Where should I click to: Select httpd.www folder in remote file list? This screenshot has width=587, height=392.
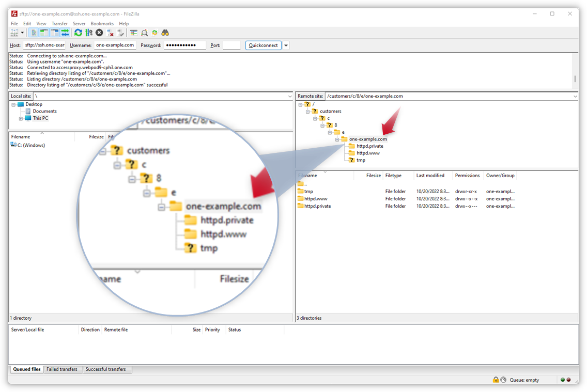tap(316, 199)
